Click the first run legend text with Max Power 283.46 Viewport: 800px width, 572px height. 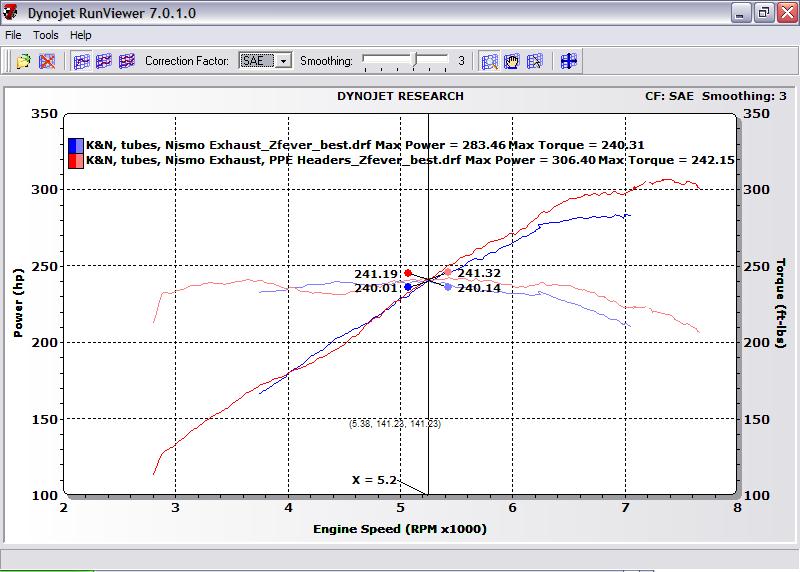coord(365,145)
